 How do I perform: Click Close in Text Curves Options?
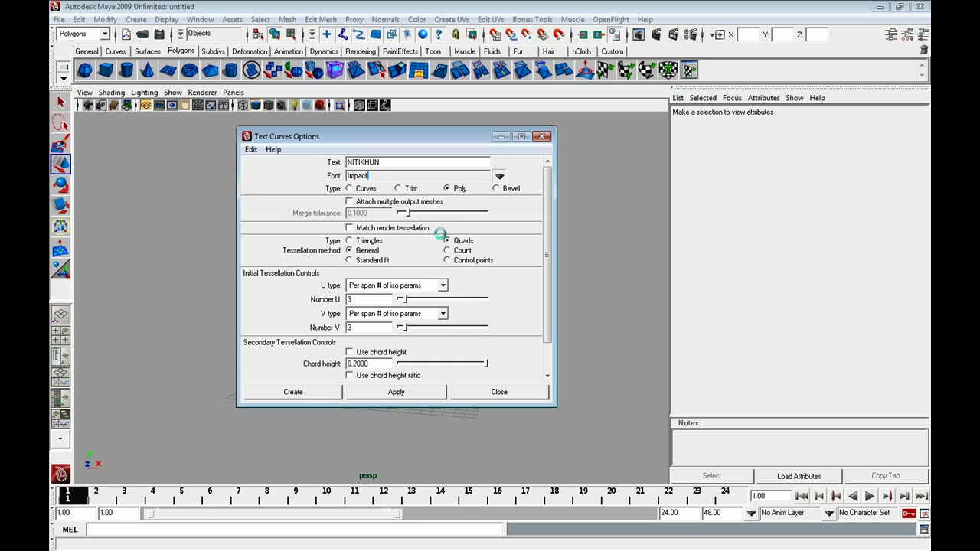pyautogui.click(x=499, y=392)
